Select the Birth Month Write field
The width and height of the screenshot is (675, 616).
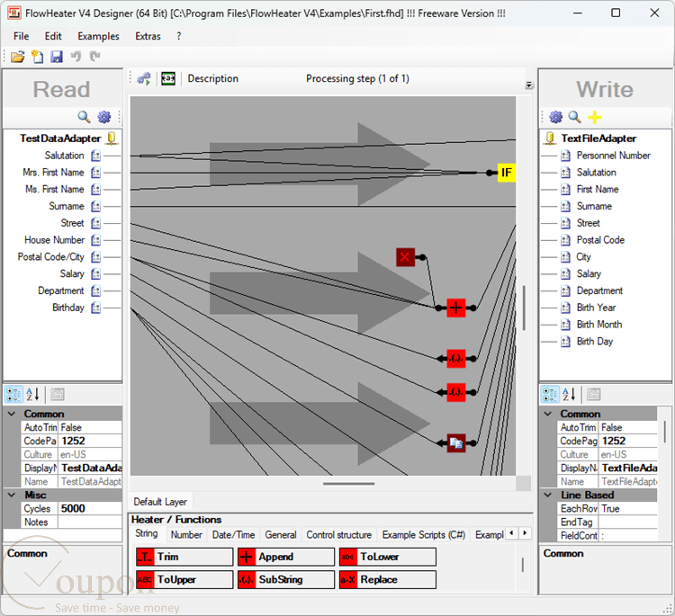[599, 325]
